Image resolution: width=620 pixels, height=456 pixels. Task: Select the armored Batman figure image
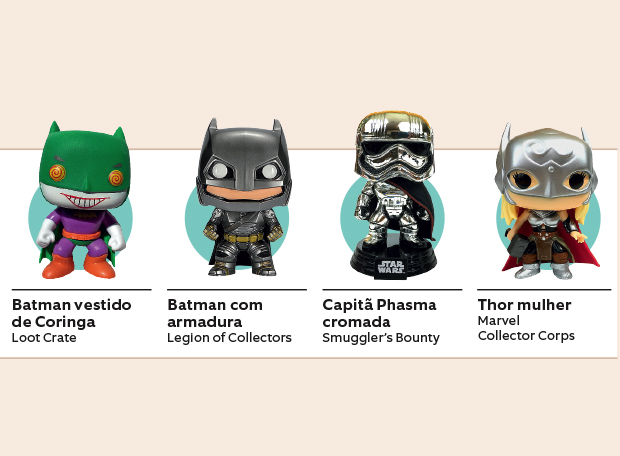click(x=243, y=197)
